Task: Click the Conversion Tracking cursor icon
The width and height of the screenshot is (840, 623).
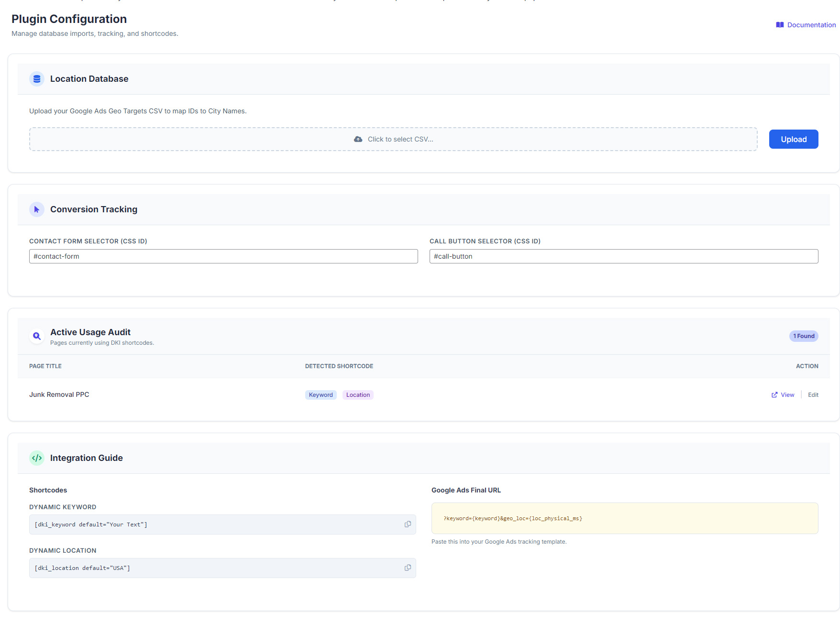Action: [x=37, y=209]
